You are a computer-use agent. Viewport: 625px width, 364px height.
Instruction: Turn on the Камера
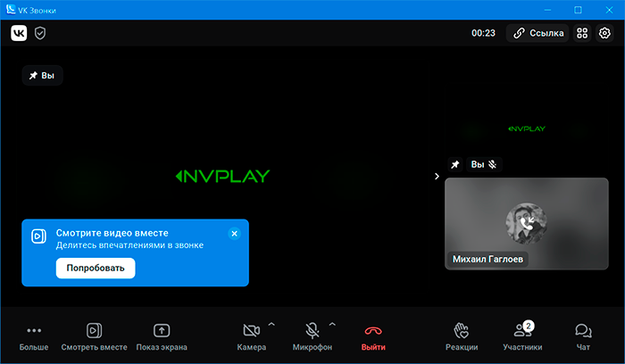tap(252, 337)
